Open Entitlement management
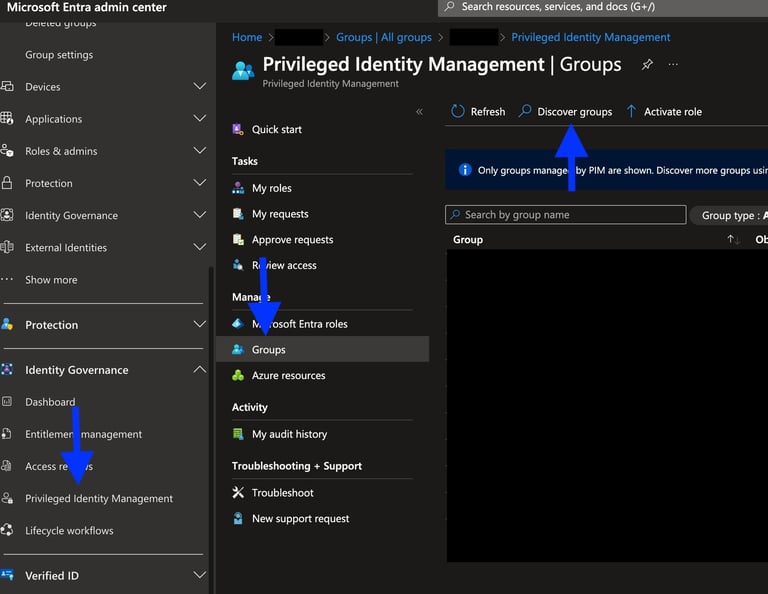This screenshot has height=594, width=768. tap(83, 434)
